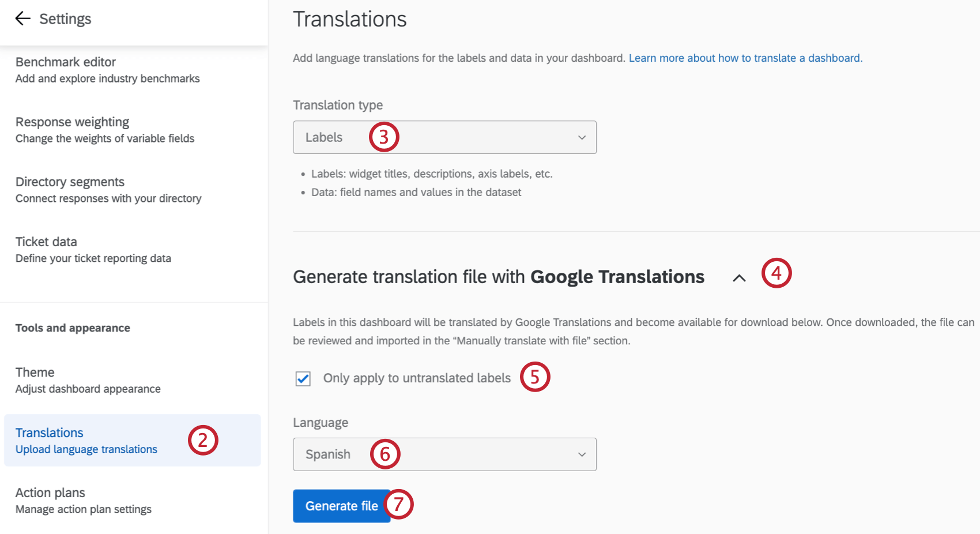This screenshot has height=534, width=980.
Task: Click the Translation type dropdown chevron
Action: coord(582,137)
